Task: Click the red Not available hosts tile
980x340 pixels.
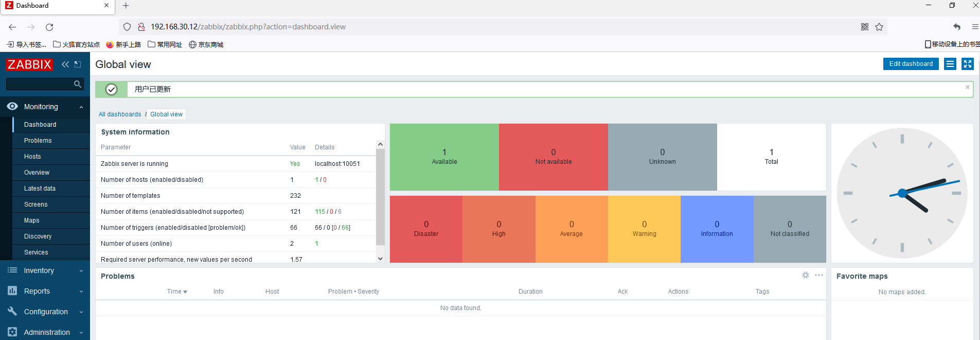Action: click(x=554, y=157)
